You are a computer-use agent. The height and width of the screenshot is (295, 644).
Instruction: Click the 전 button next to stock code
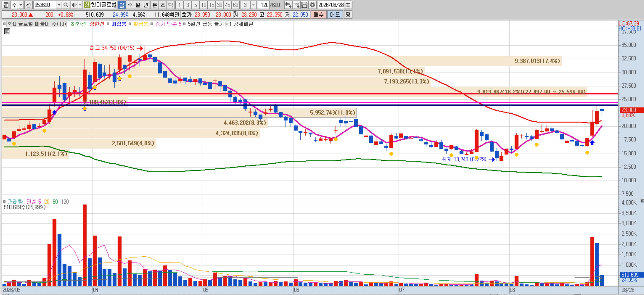(x=28, y=5)
